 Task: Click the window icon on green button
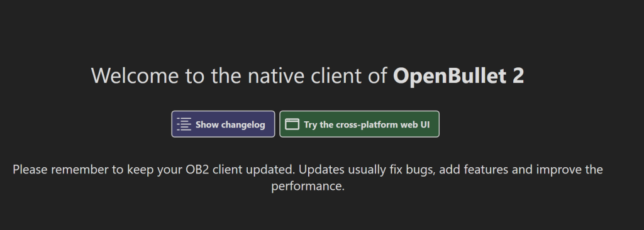(292, 124)
